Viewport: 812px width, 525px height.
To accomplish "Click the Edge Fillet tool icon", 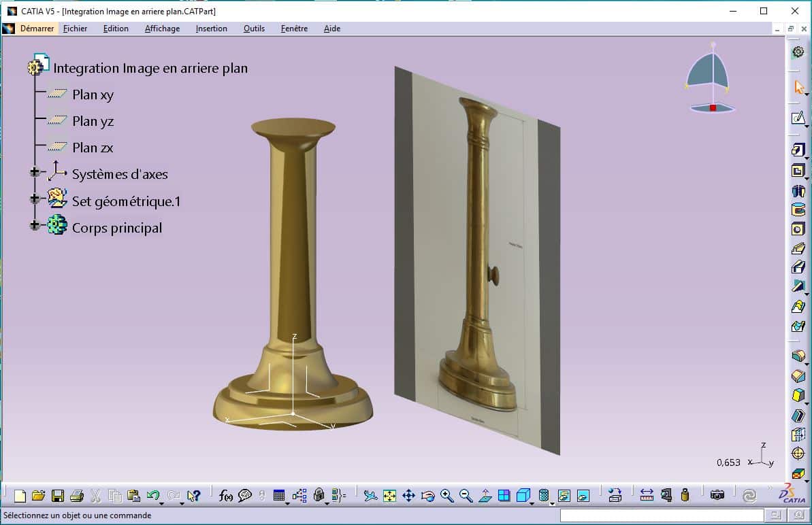I will coord(798,356).
